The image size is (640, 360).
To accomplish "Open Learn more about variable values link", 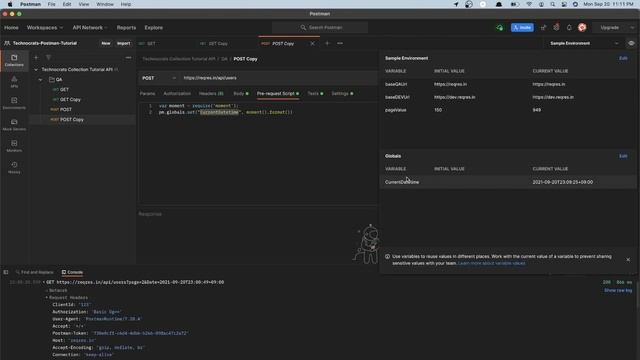I will click(x=491, y=263).
